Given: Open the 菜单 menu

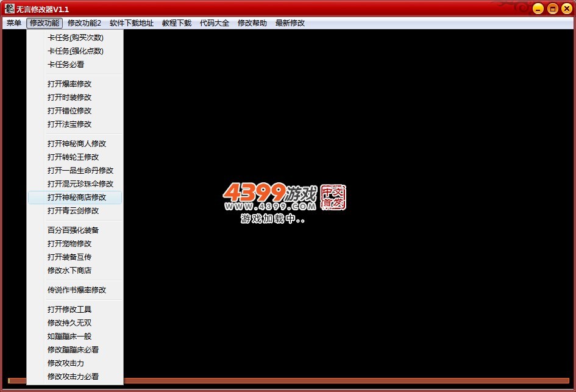Looking at the screenshot, I should 14,23.
